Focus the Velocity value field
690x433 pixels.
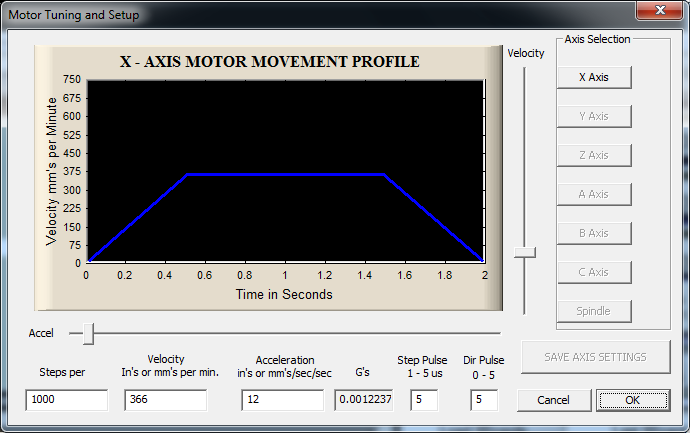coord(165,400)
